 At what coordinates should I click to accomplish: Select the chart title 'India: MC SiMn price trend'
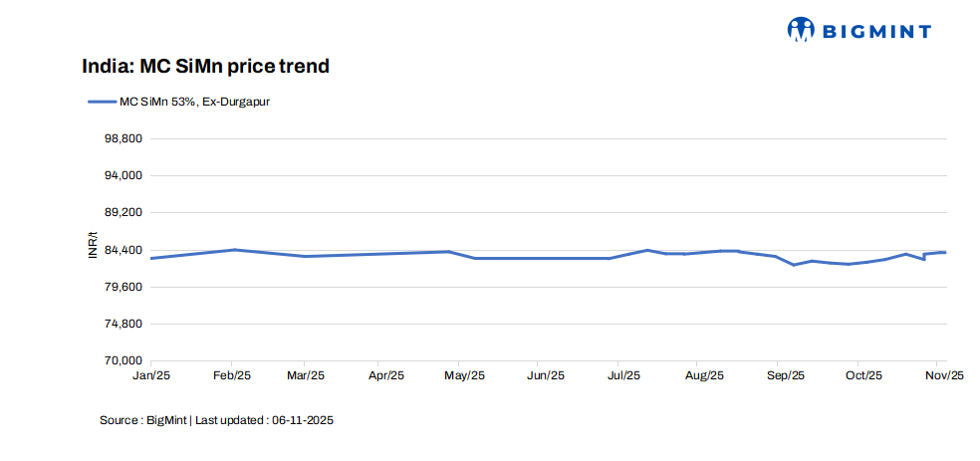coord(205,67)
